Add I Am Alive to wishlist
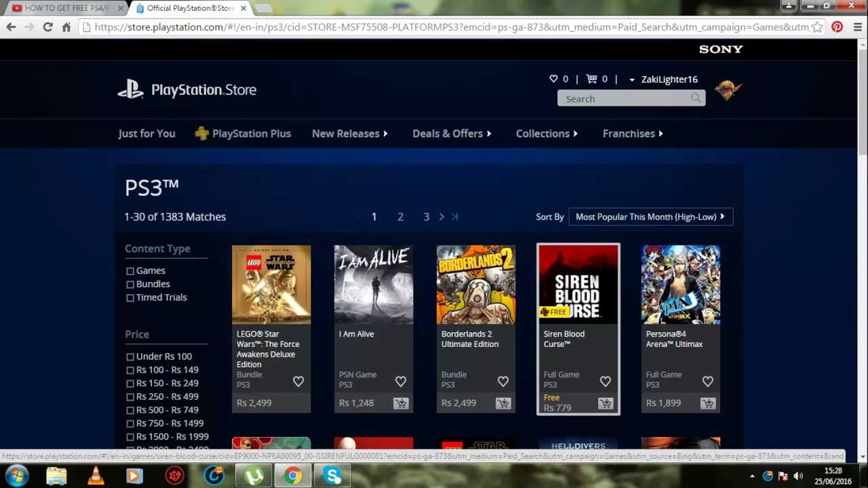 [401, 382]
